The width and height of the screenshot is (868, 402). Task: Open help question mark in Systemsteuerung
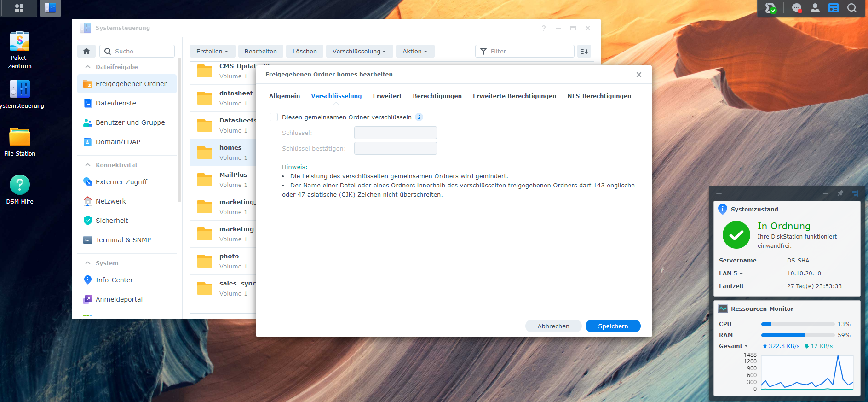544,28
